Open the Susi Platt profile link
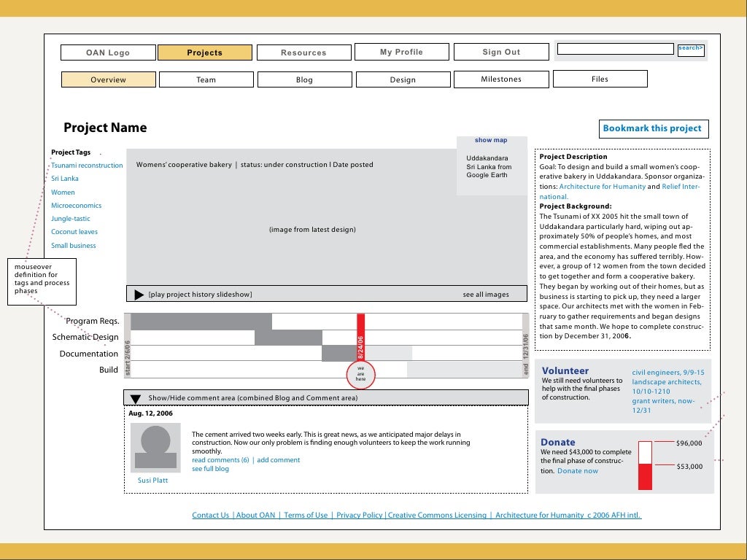 (152, 481)
